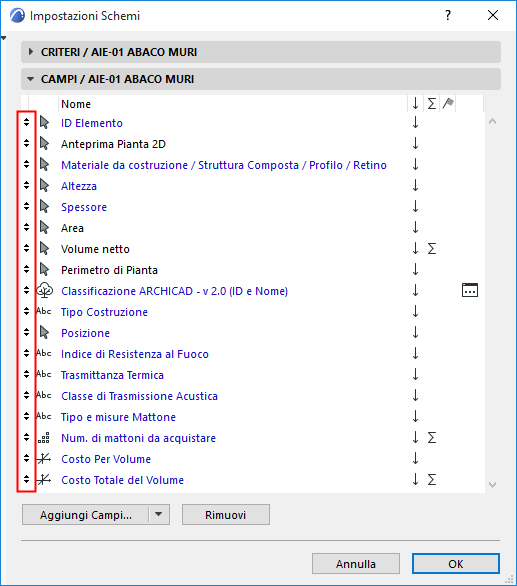
Task: Click the arrow type icon of Area row
Action: [x=44, y=227]
